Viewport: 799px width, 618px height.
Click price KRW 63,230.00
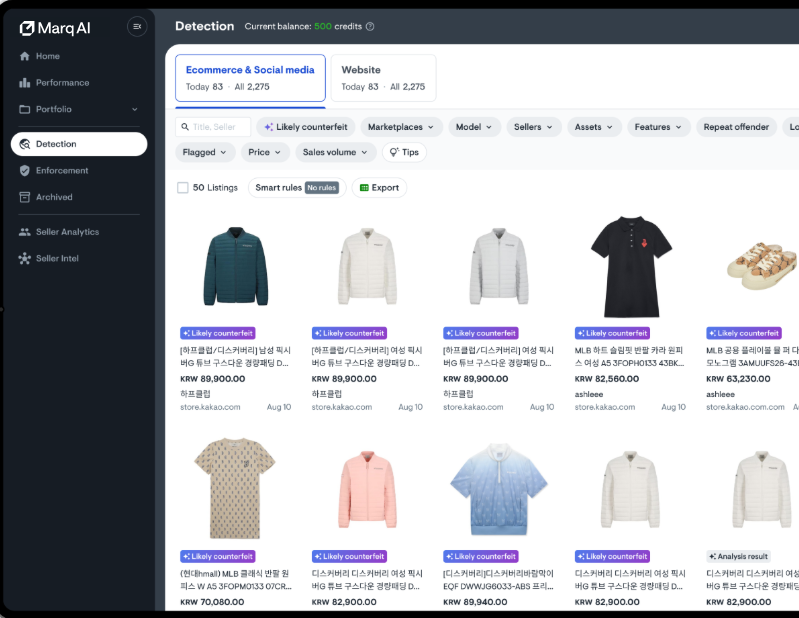coord(738,379)
